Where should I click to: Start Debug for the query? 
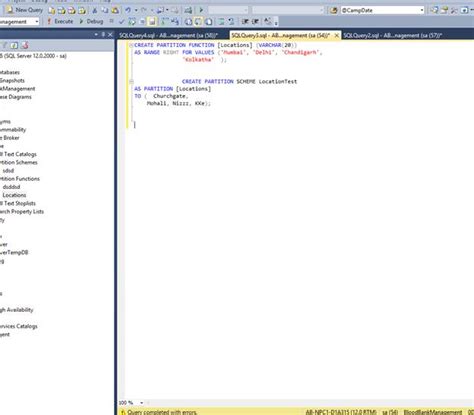coord(91,22)
